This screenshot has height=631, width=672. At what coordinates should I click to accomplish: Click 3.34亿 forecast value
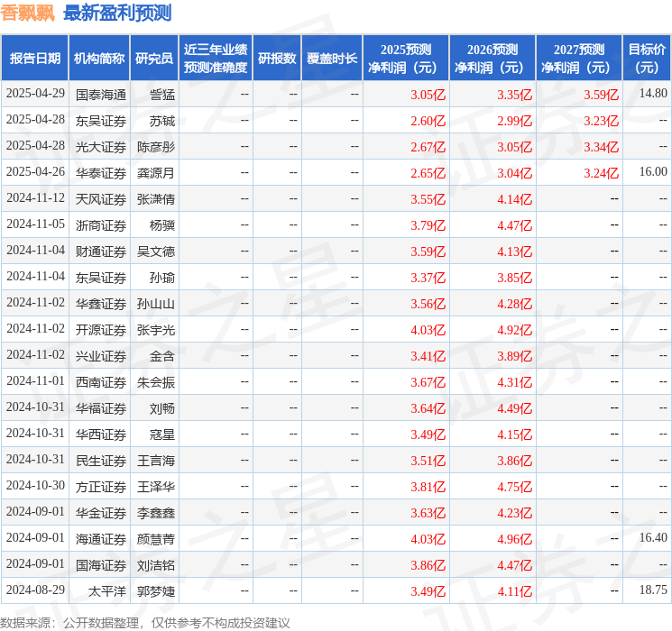click(601, 147)
